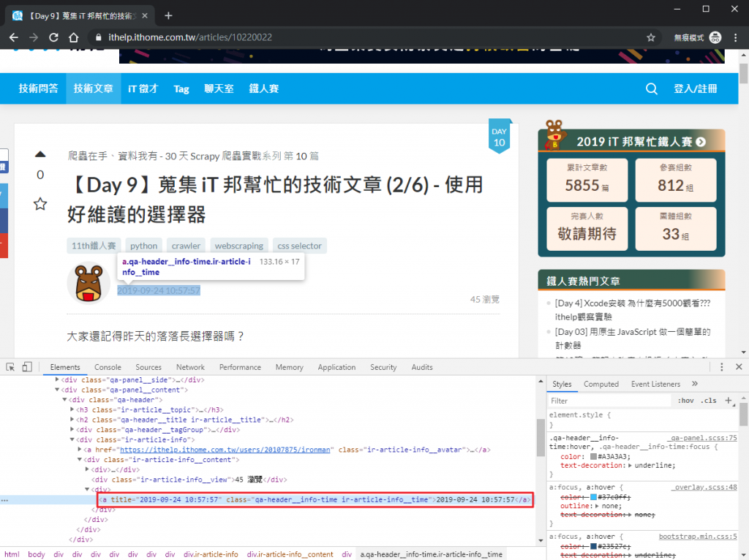Image resolution: width=749 pixels, height=560 pixels.
Task: Open the css selector tag
Action: (299, 246)
